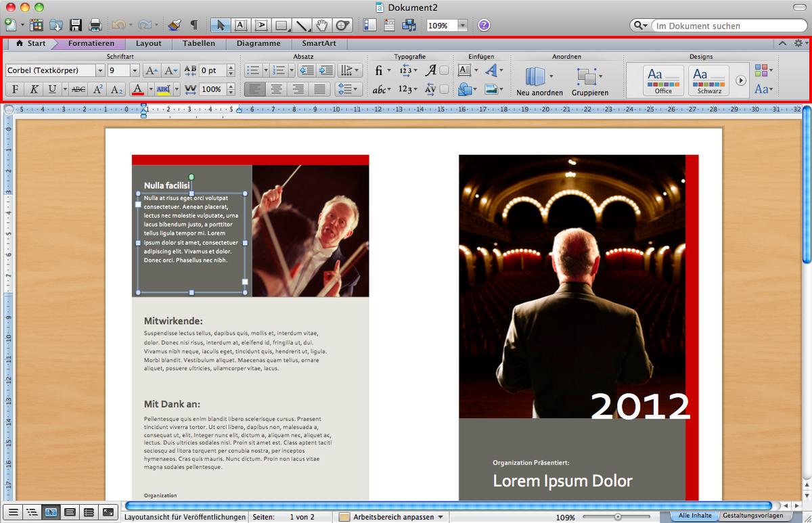Switch to draft view in status bar
This screenshot has width=812, height=523.
[x=12, y=513]
